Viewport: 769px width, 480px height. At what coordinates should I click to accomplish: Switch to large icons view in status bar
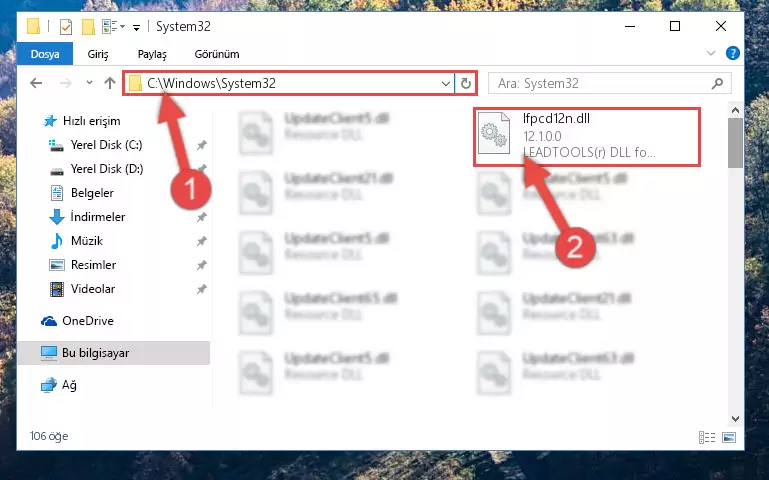pyautogui.click(x=729, y=437)
